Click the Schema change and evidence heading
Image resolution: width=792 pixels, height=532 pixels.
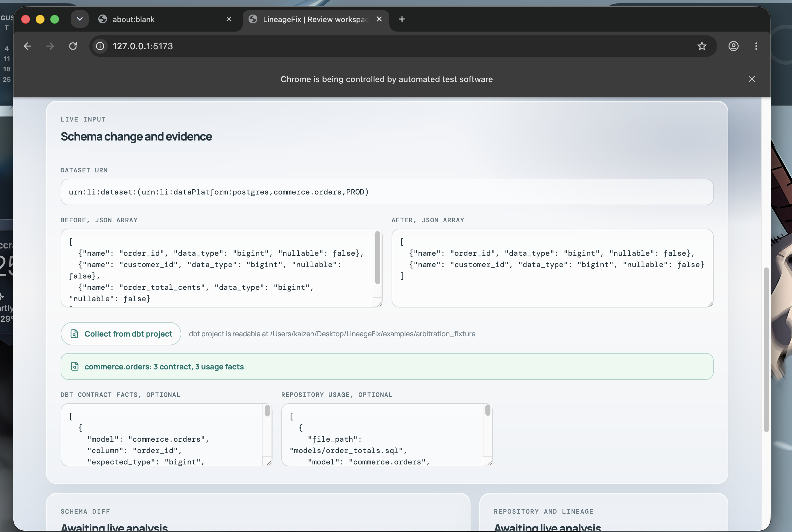(136, 136)
